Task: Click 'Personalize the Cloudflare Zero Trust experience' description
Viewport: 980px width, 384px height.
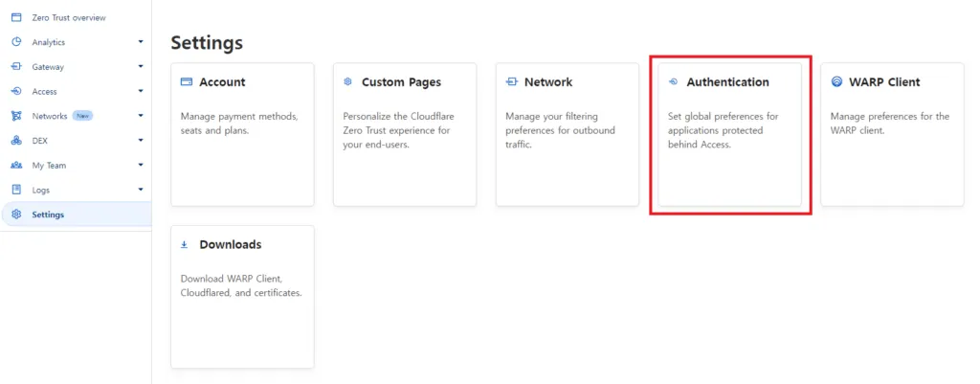Action: click(x=399, y=130)
